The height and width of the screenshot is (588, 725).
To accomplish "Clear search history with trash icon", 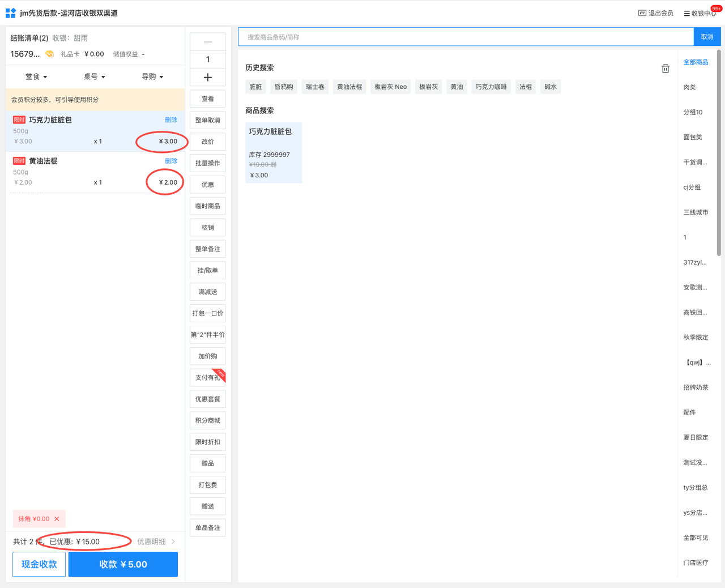I will coord(666,69).
